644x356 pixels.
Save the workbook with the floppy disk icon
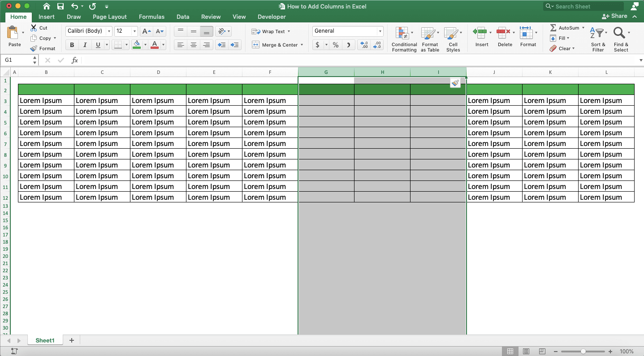click(x=61, y=6)
